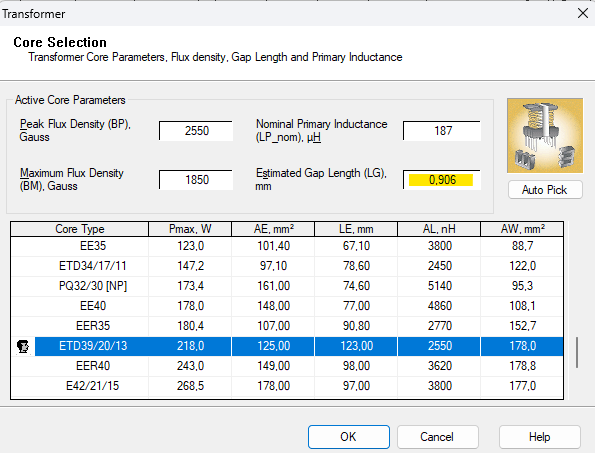
Task: Select the EE35 core row
Action: click(287, 246)
